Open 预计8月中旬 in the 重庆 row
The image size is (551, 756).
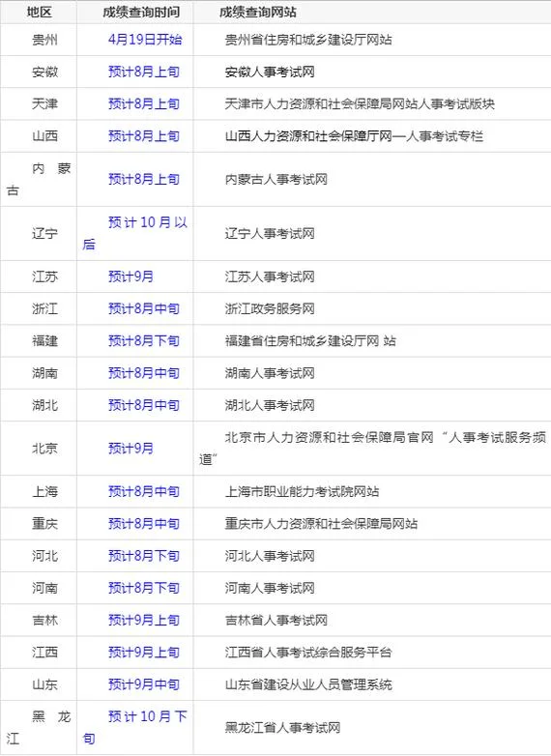144,524
